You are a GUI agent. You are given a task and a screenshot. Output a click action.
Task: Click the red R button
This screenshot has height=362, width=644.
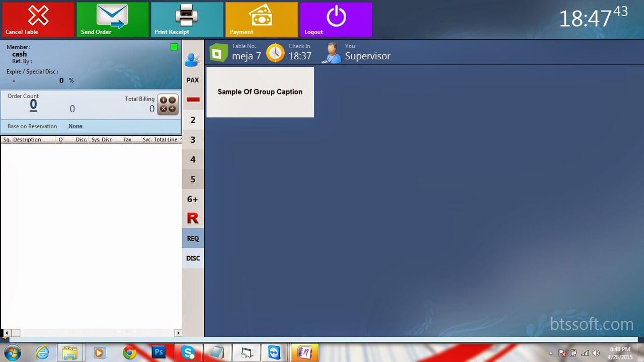coord(193,218)
